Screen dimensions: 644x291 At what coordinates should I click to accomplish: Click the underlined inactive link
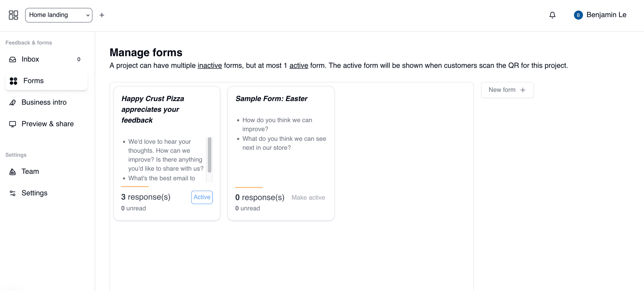210,65
